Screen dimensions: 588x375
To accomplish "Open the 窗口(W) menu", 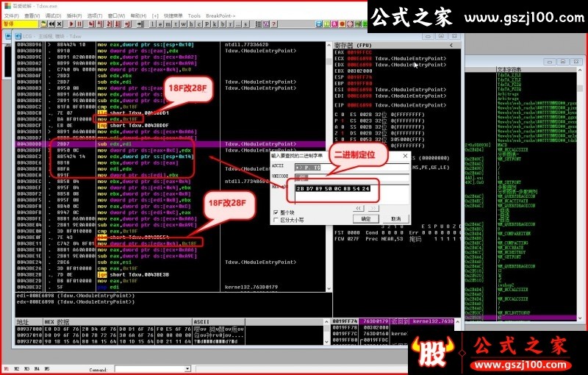I will tap(116, 15).
